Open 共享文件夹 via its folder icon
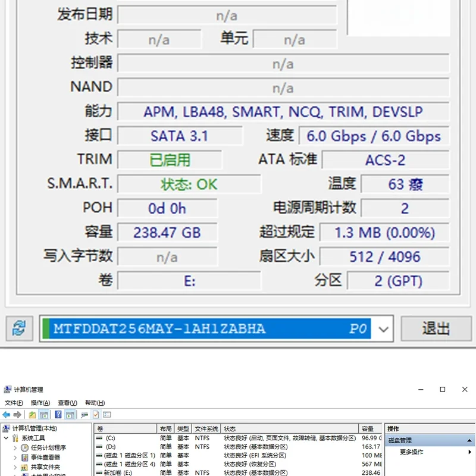 click(24, 467)
